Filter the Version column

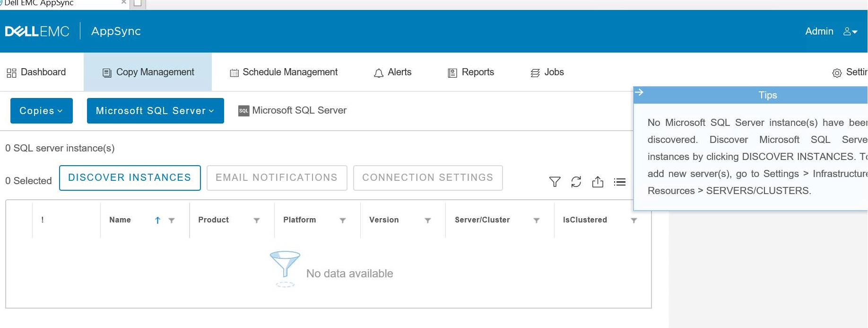pyautogui.click(x=428, y=220)
